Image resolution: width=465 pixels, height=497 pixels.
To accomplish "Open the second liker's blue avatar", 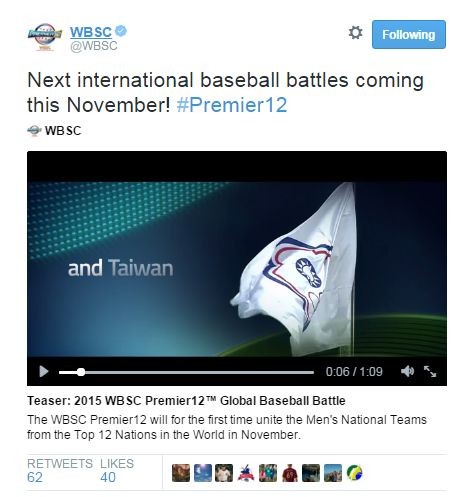I will coord(203,473).
